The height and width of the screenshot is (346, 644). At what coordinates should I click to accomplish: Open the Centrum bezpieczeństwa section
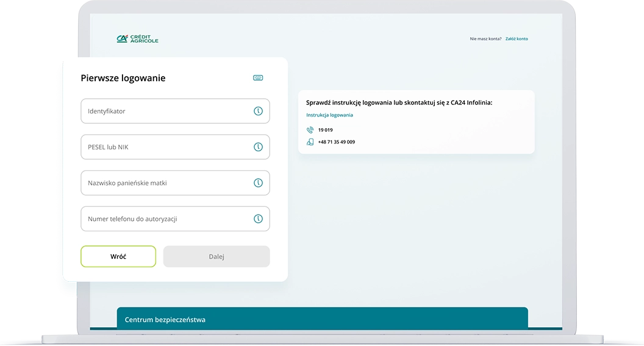point(165,319)
